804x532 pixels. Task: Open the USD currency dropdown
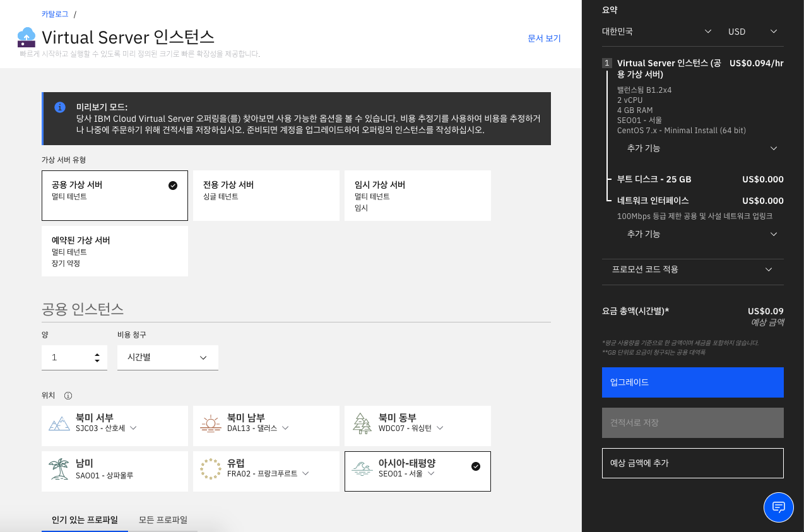[752, 32]
